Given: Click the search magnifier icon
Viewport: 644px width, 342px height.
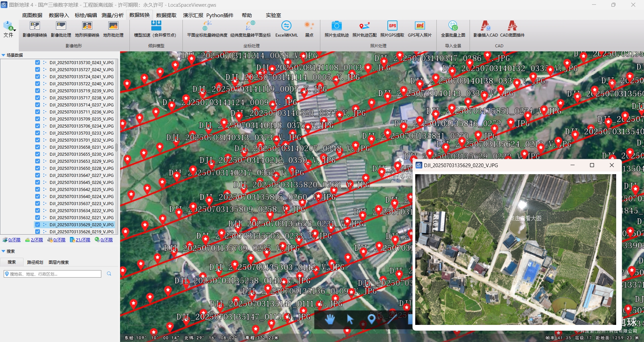Looking at the screenshot, I should click(109, 274).
